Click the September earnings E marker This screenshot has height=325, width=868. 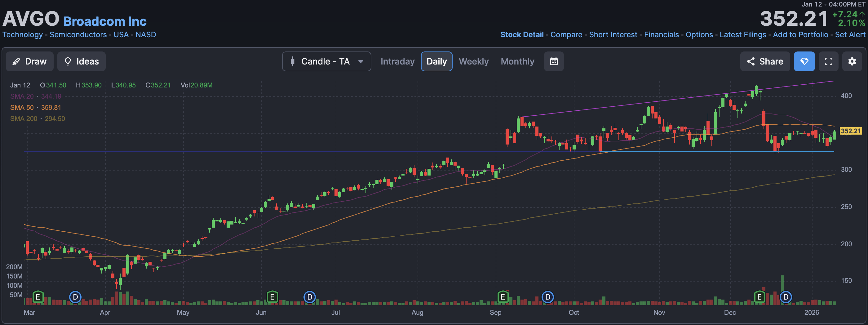pyautogui.click(x=503, y=297)
